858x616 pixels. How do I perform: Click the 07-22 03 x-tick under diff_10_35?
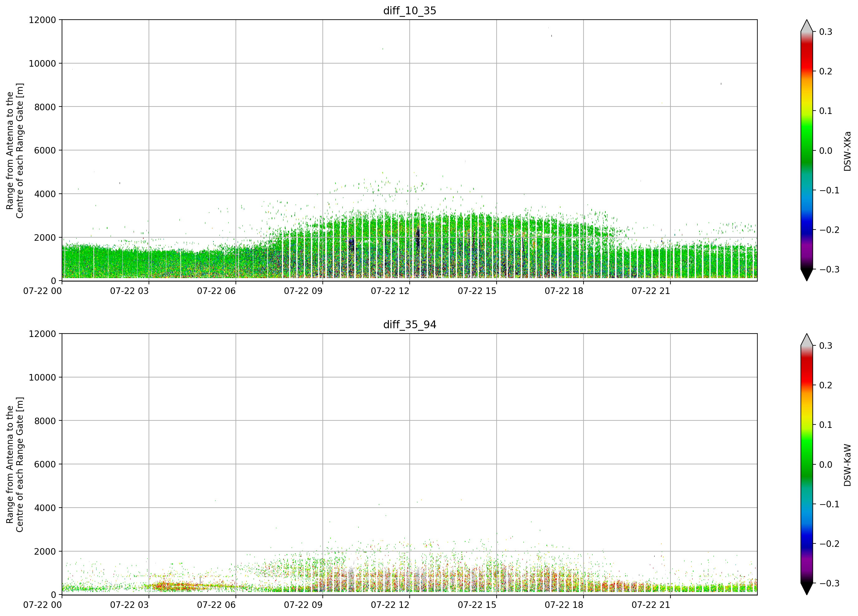tap(129, 291)
